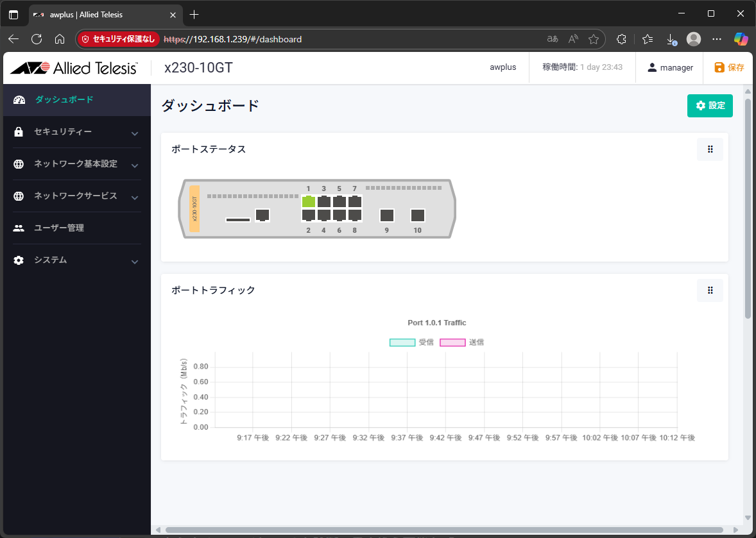Select ダッシュボード in the sidebar
Viewport: 756px width, 538px height.
point(64,100)
